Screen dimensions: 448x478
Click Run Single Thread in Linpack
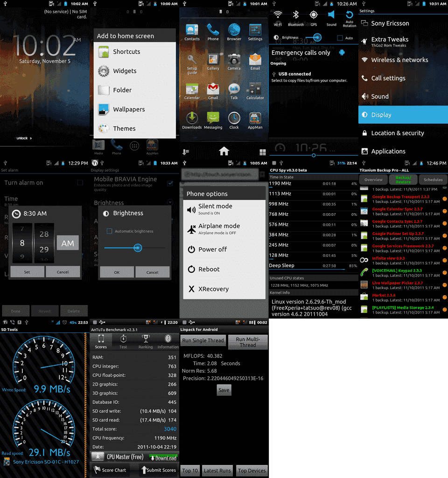click(x=203, y=340)
